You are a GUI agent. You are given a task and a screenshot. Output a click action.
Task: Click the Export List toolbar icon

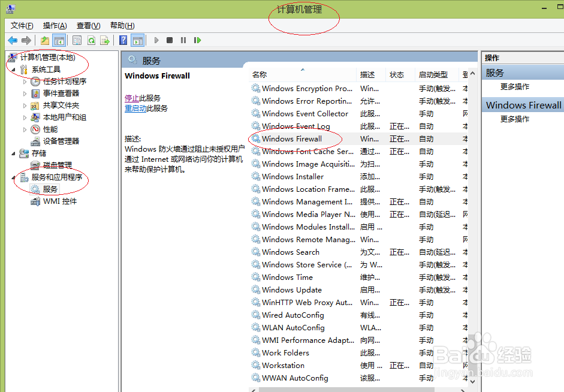pyautogui.click(x=105, y=40)
